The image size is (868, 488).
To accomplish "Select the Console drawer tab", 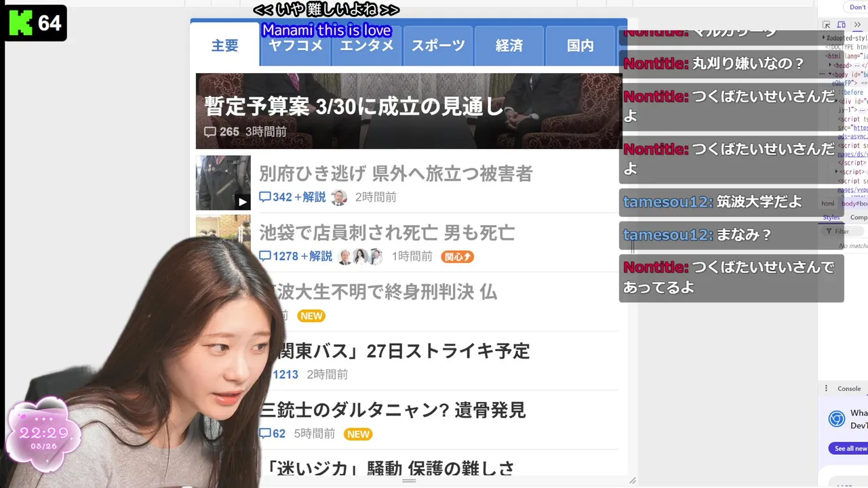I will tap(849, 388).
